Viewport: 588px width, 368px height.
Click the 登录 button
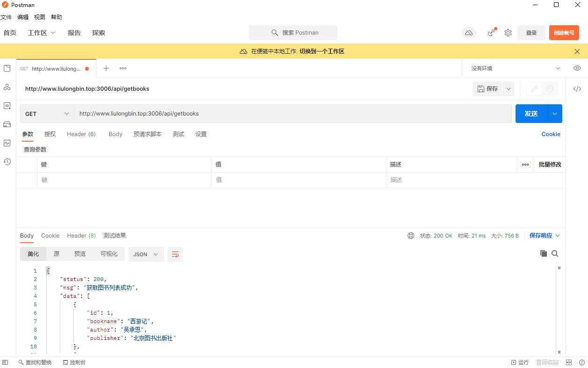[x=531, y=33]
